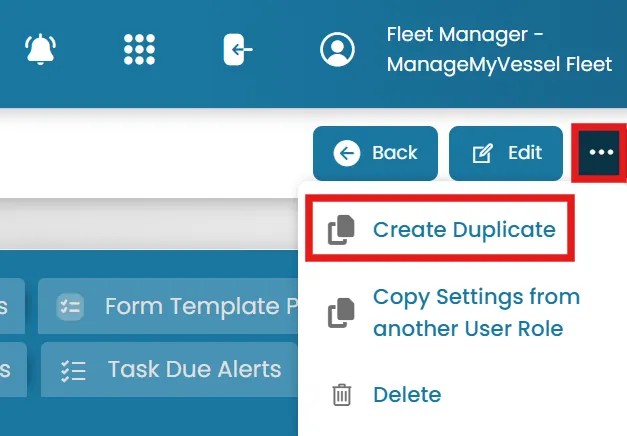627x436 pixels.
Task: Toggle the three-dots more options menu
Action: (601, 152)
